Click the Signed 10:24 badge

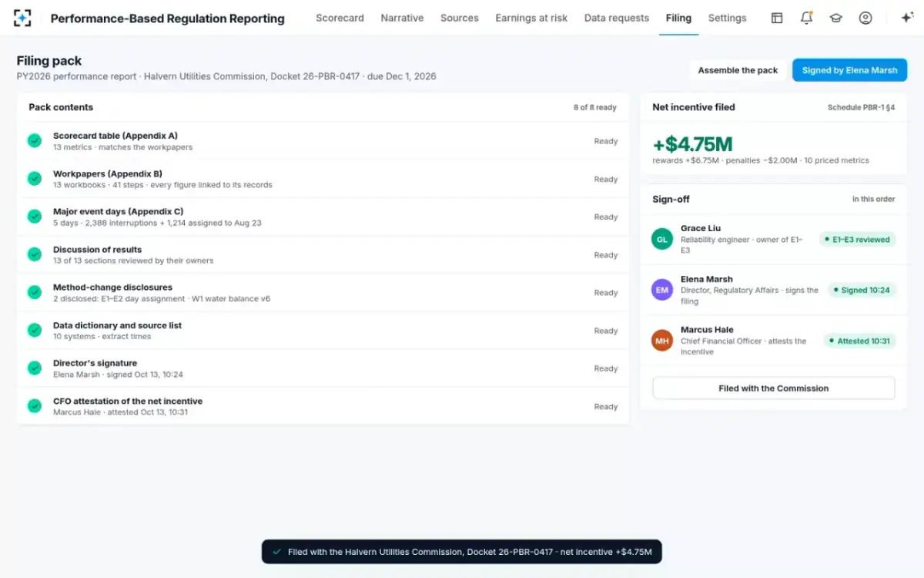click(x=862, y=291)
